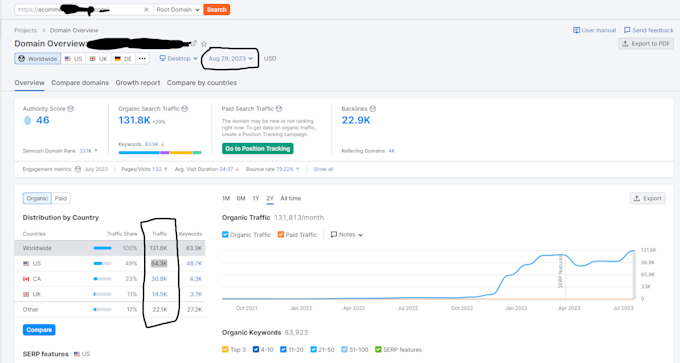Click Go to Position Tracking button
Image resolution: width=680 pixels, height=363 pixels.
(x=258, y=149)
